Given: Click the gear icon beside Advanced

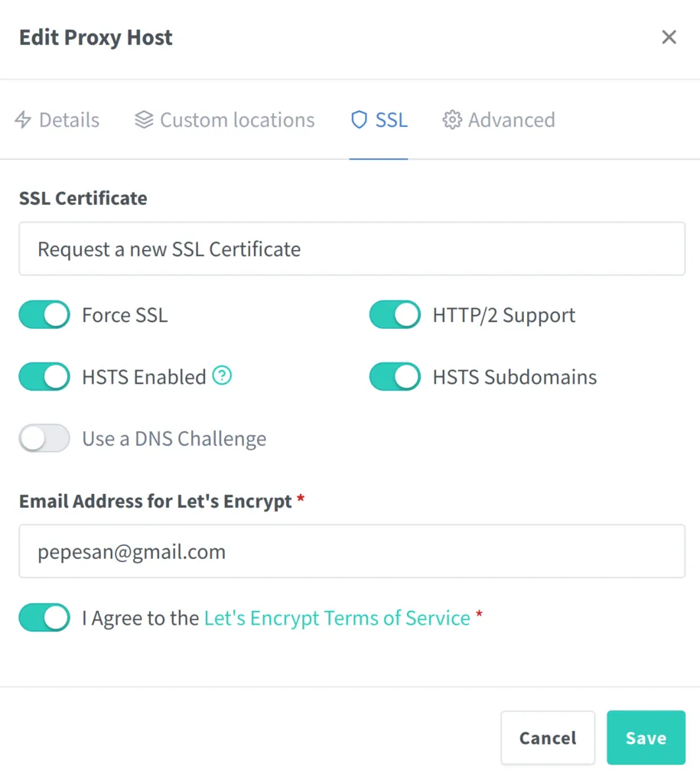Looking at the screenshot, I should coord(451,120).
